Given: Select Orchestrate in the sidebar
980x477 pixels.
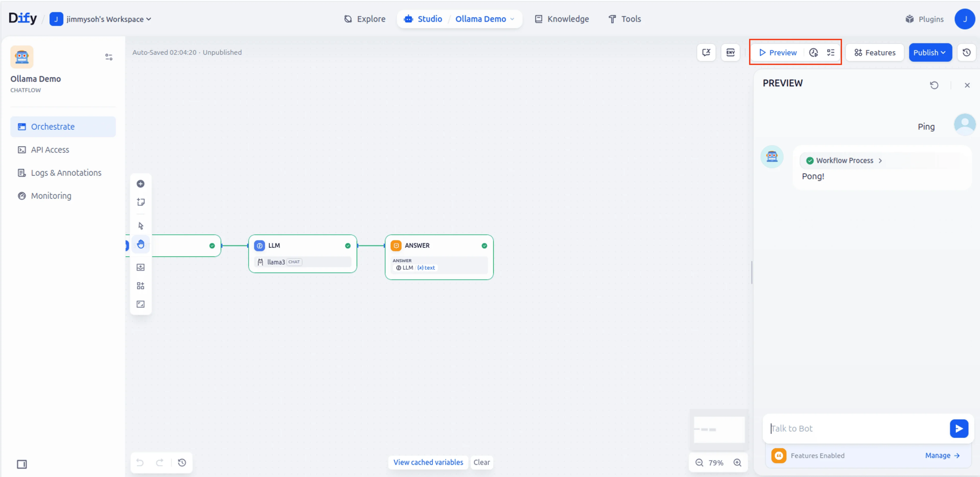Looking at the screenshot, I should tap(63, 127).
